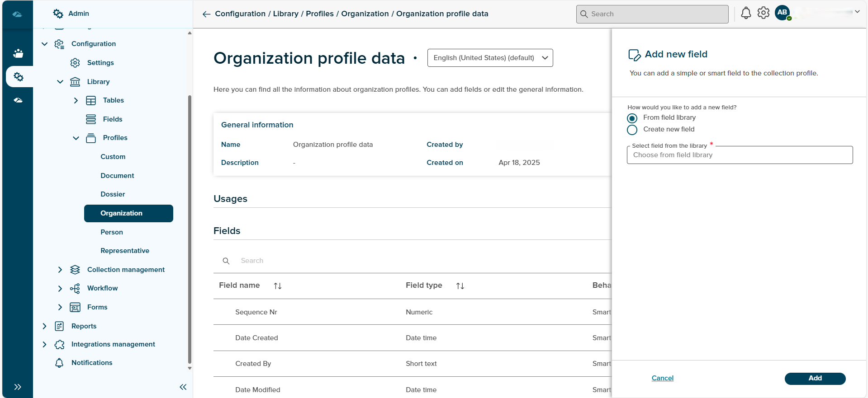Expand the rail with double right arrows
The image size is (868, 398).
point(18,387)
